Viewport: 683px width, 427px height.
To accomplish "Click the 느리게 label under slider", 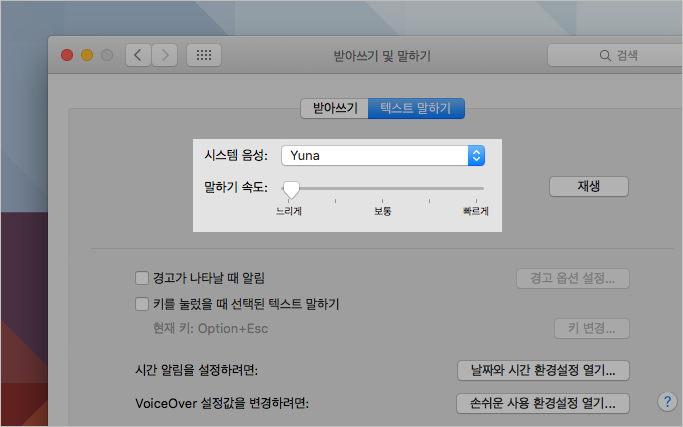I will pos(289,211).
